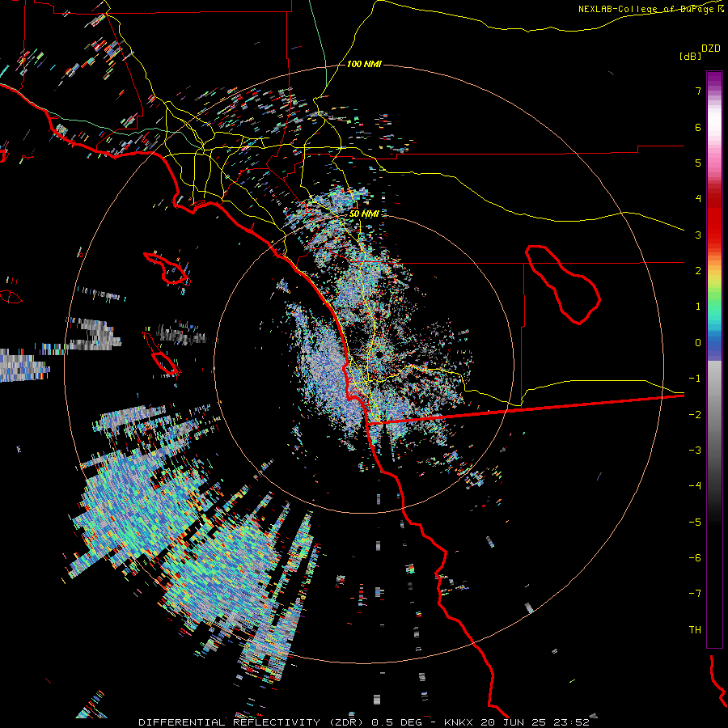This screenshot has width=728, height=728.
Task: Click the positive 2 dB scale label
Action: [x=698, y=271]
